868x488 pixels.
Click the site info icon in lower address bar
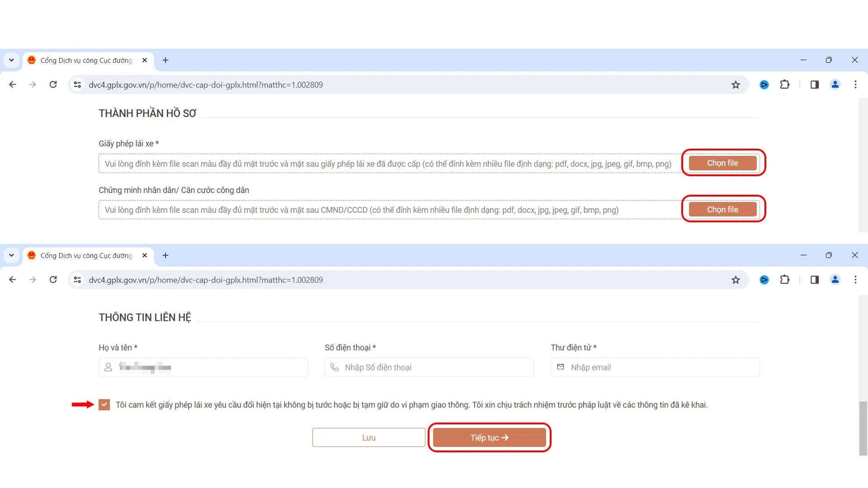click(x=77, y=280)
